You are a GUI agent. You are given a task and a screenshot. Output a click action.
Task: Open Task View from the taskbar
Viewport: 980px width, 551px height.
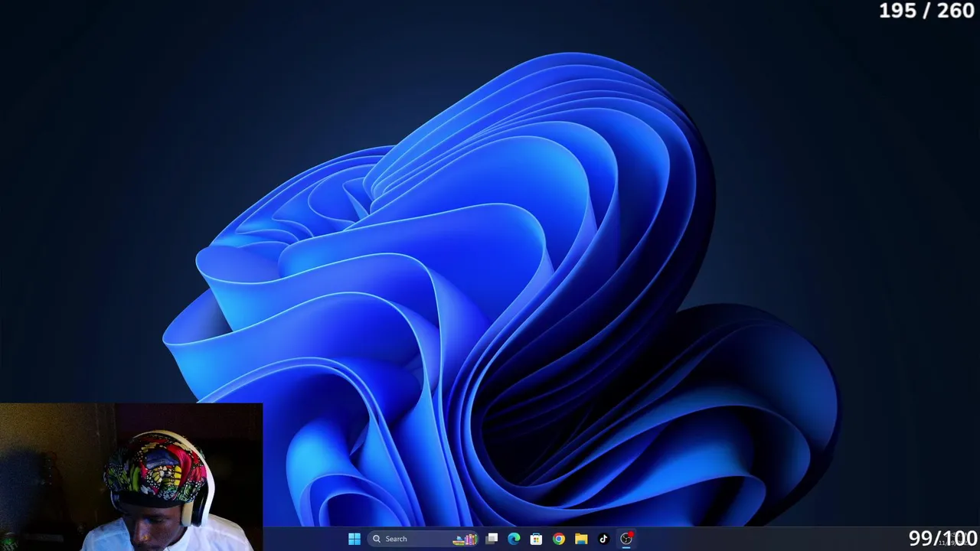492,539
